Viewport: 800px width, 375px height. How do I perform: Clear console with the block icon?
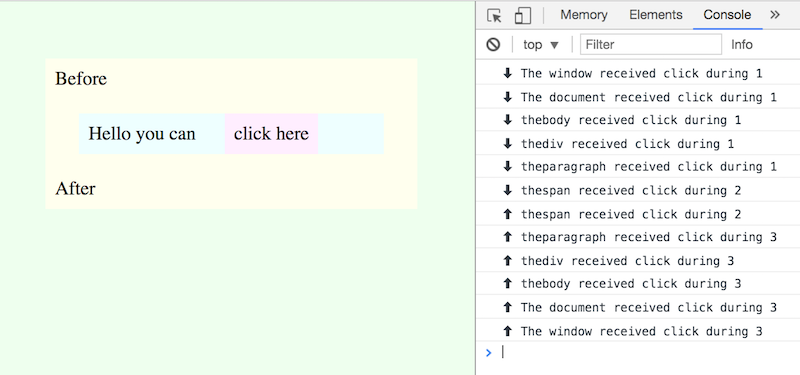click(493, 44)
